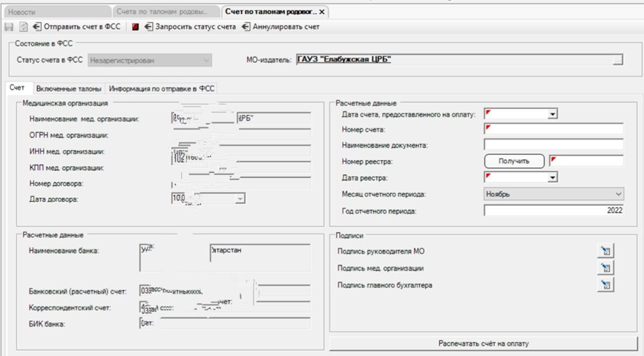The width and height of the screenshot is (644, 356).
Task: Click the refresh document icon in toolbar
Action: (24, 27)
